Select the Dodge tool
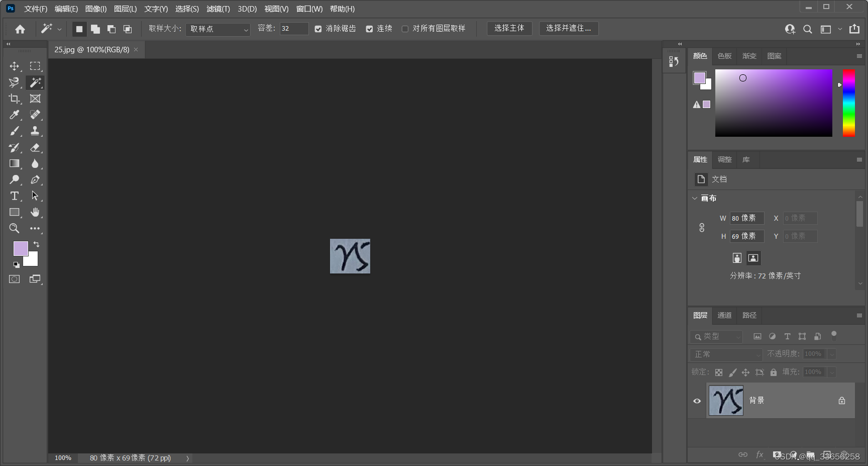 point(14,179)
